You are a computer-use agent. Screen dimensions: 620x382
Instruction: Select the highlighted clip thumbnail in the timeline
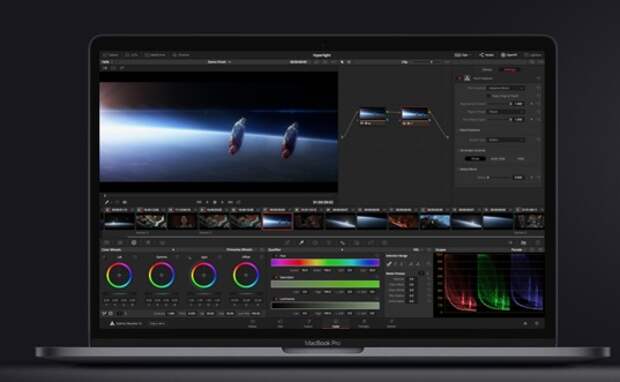click(277, 221)
